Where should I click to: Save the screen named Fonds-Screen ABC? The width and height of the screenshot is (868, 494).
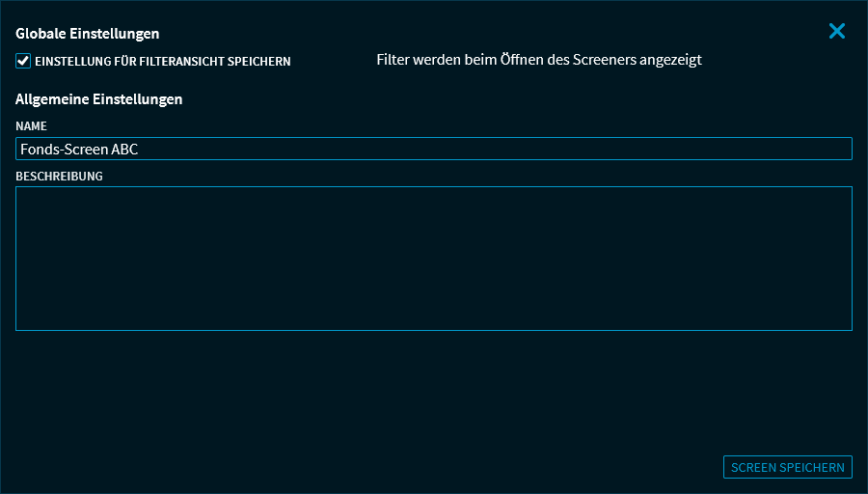click(787, 467)
